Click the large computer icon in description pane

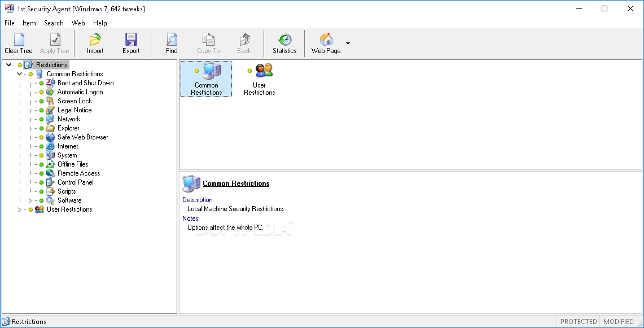191,183
